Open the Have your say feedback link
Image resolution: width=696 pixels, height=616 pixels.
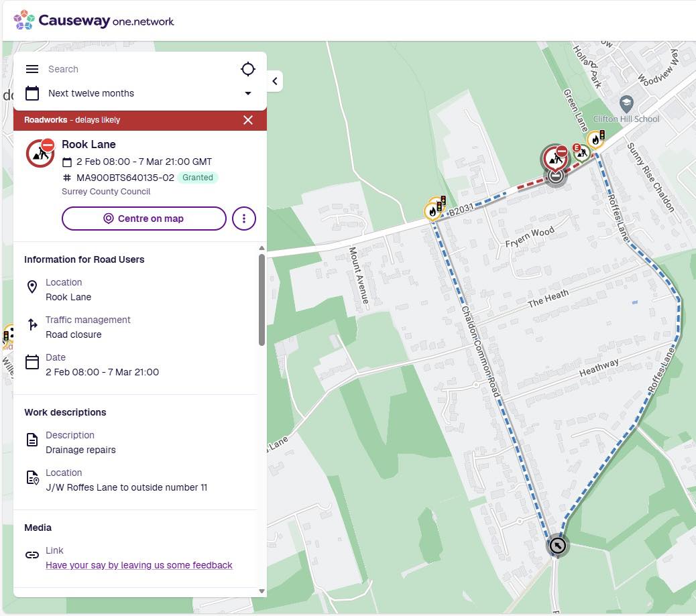(x=139, y=565)
